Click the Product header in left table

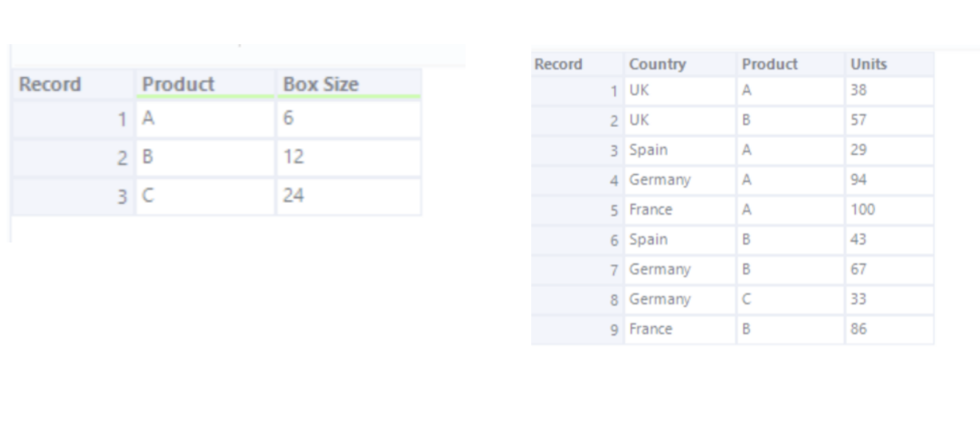click(x=205, y=84)
